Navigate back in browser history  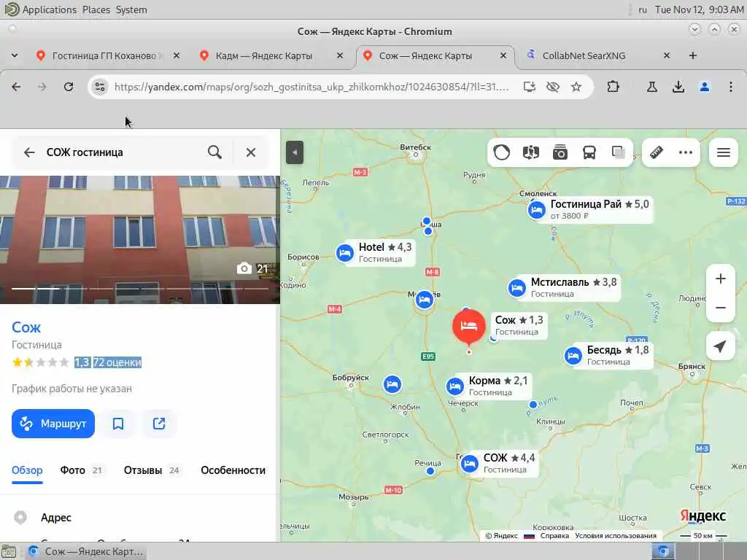(16, 87)
